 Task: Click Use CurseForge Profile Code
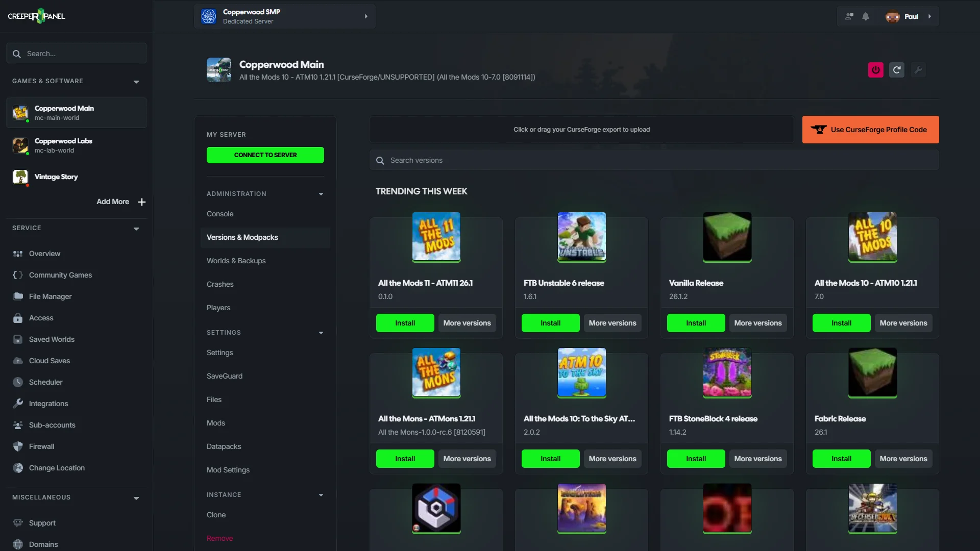870,130
